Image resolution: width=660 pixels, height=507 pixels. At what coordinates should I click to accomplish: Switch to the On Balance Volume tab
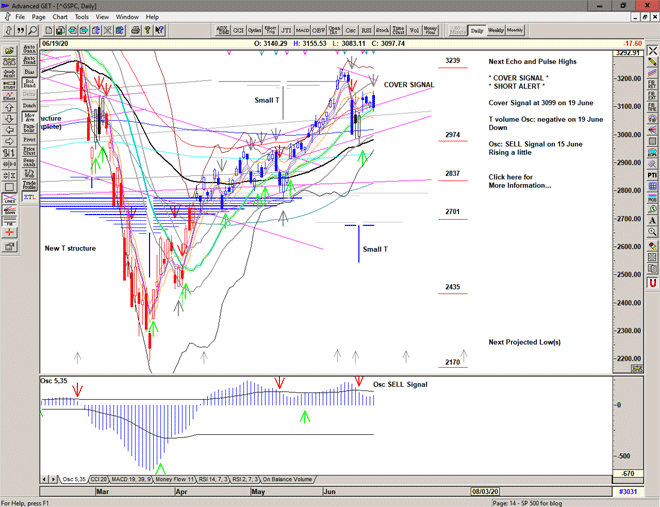point(287,479)
